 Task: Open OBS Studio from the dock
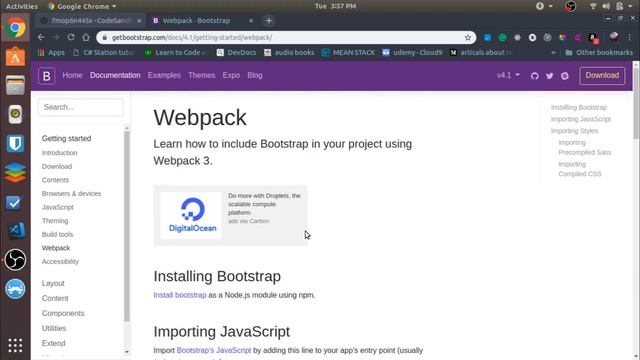[15, 260]
